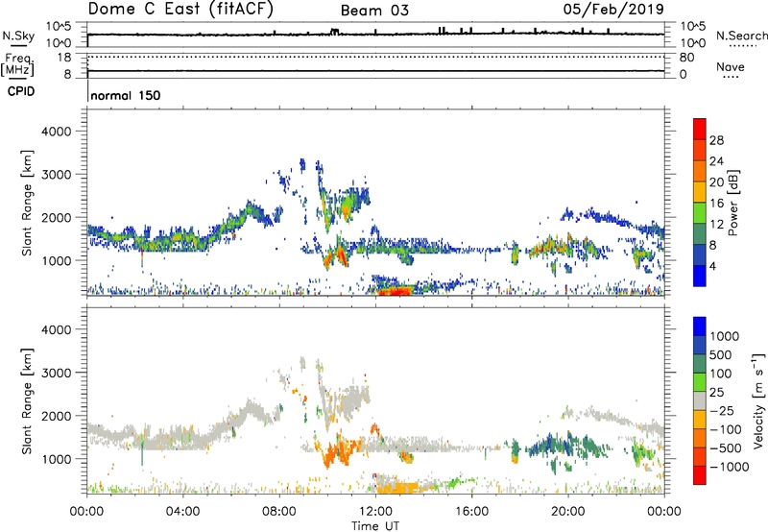Click the date '05/Feb/2019'

point(613,9)
